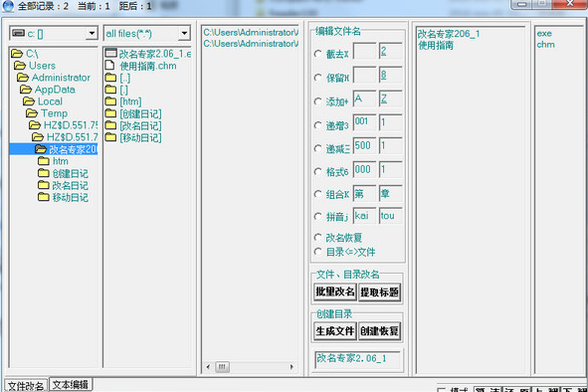Select the second C:\Users\Administrator path entry
The image size is (588, 392).
pos(251,44)
